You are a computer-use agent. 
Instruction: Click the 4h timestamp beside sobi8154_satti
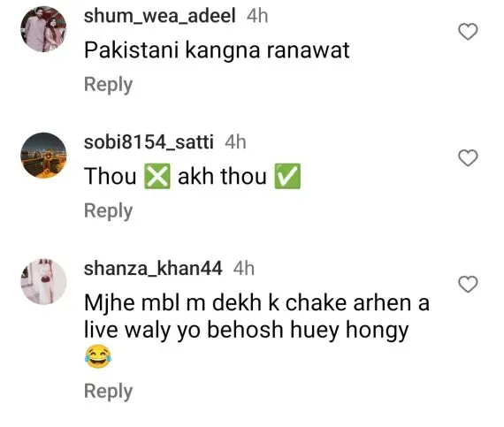point(235,141)
